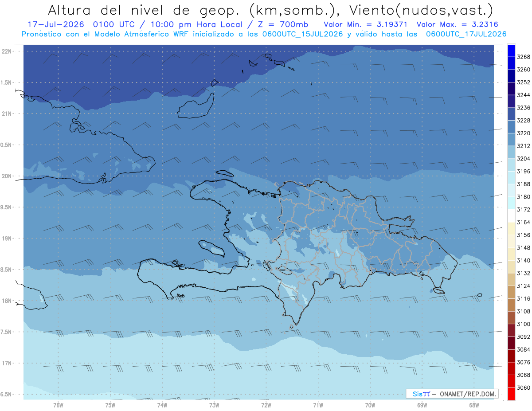The height and width of the screenshot is (411, 532).
Task: Click 'Valor Min. = 3.19371' text
Action: (x=366, y=24)
